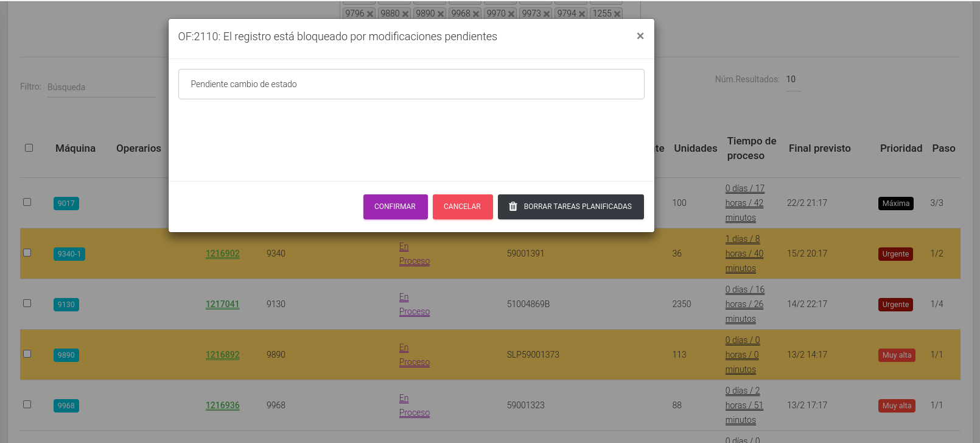Click the units value 2350

[x=682, y=304]
